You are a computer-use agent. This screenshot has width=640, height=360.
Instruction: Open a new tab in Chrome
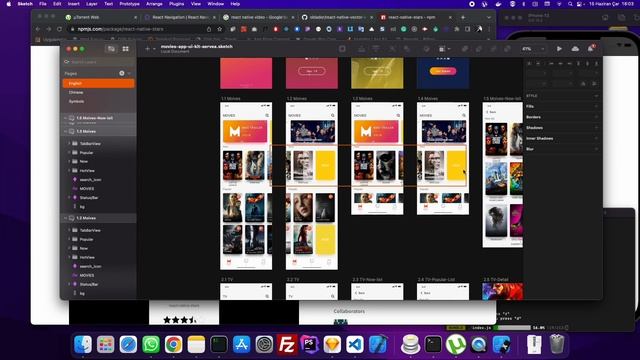[x=463, y=17]
